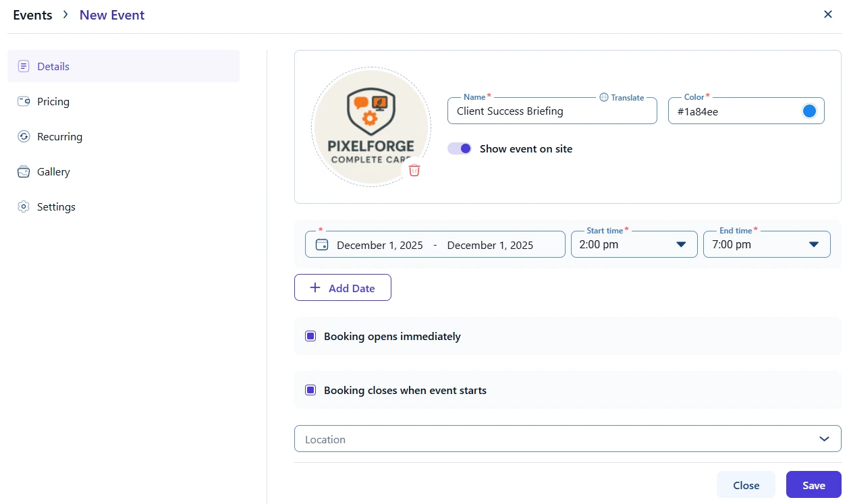Click the Translate globe icon
The height and width of the screenshot is (504, 849).
click(603, 97)
